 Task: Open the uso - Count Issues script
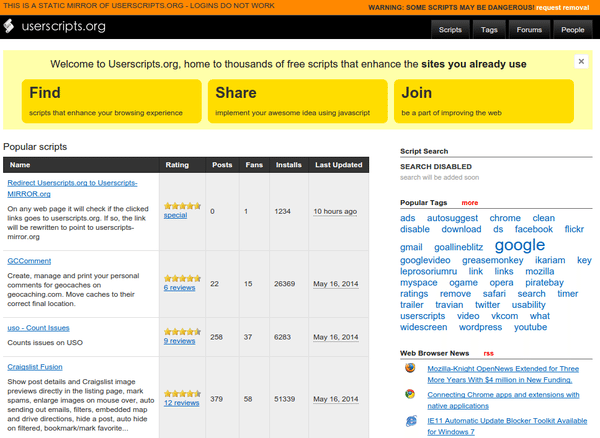tap(38, 328)
